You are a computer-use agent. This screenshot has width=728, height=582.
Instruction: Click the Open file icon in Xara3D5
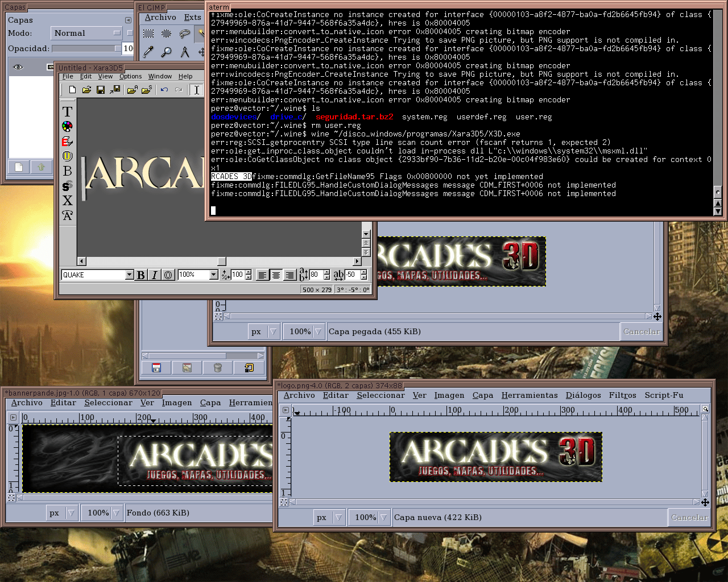86,90
